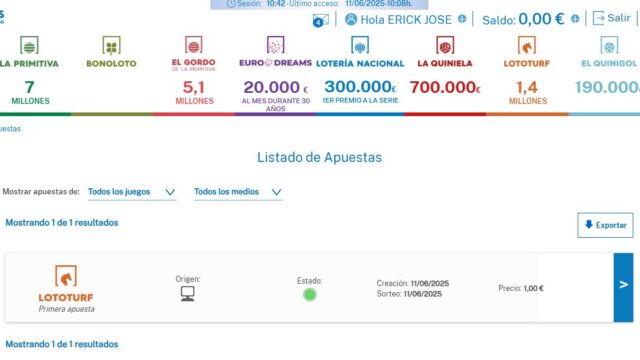Click the green Estado status indicator
640x360 pixels.
tap(310, 294)
